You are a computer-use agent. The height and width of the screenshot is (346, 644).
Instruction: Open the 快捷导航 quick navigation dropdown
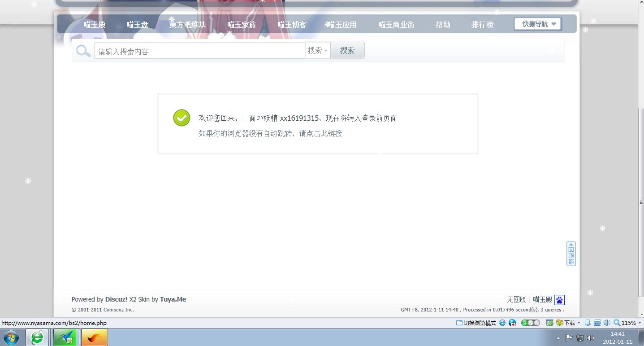[x=536, y=24]
